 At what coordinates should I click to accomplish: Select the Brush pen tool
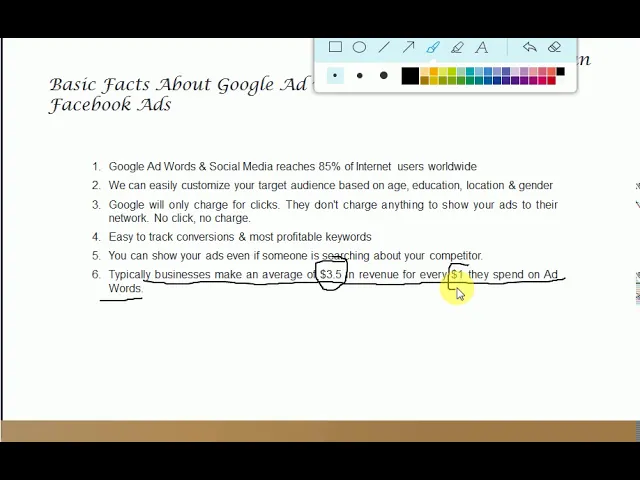point(433,47)
